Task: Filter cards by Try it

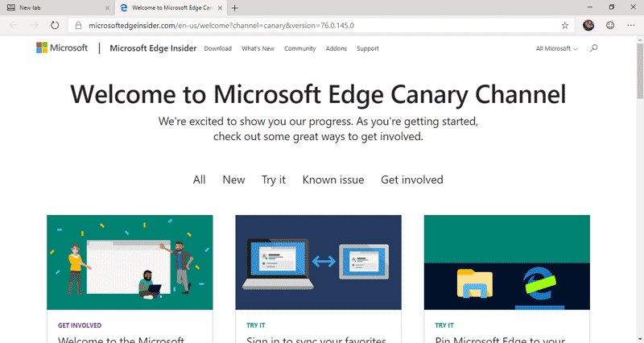Action: coord(274,180)
